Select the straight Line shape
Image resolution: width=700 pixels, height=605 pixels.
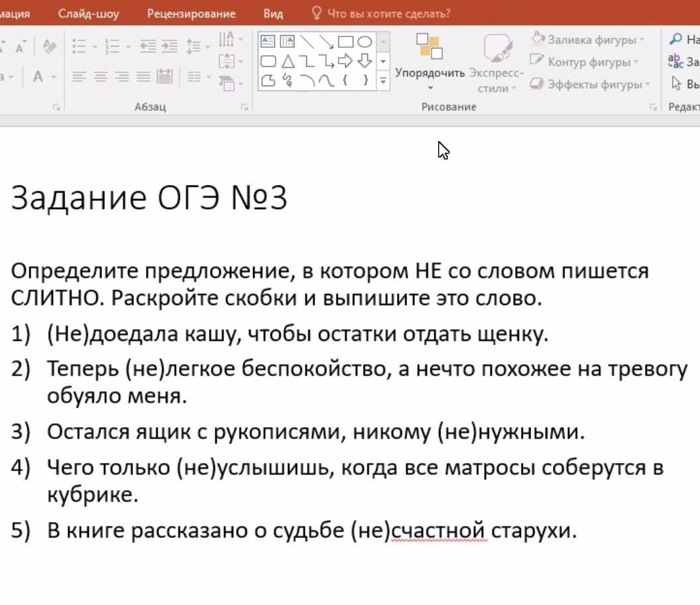[307, 42]
